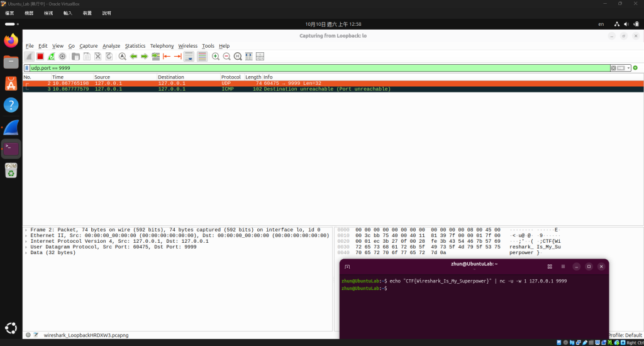The width and height of the screenshot is (644, 346).
Task: Open a capture file toolbar icon
Action: click(75, 56)
